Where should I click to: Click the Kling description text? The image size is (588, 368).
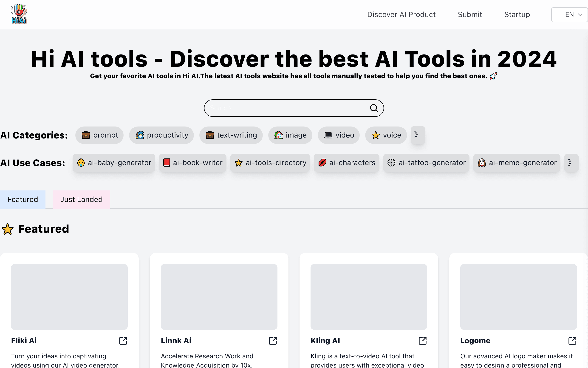pos(367,360)
